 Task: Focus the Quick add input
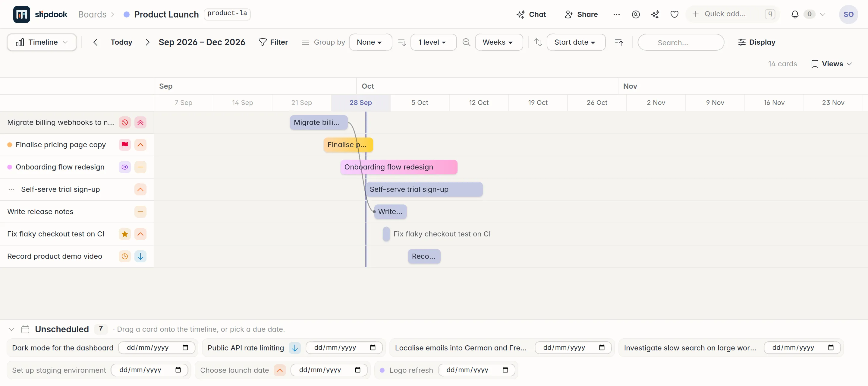(733, 14)
